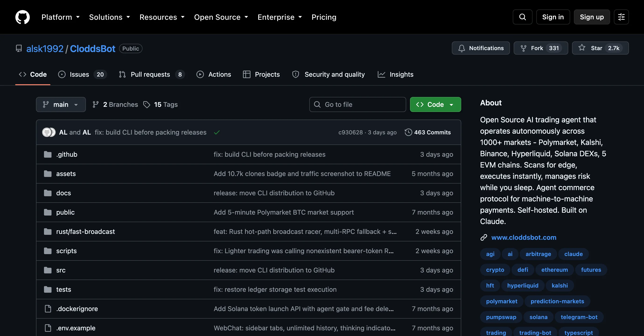The width and height of the screenshot is (644, 336).
Task: Open the Insights tab
Action: click(x=395, y=74)
